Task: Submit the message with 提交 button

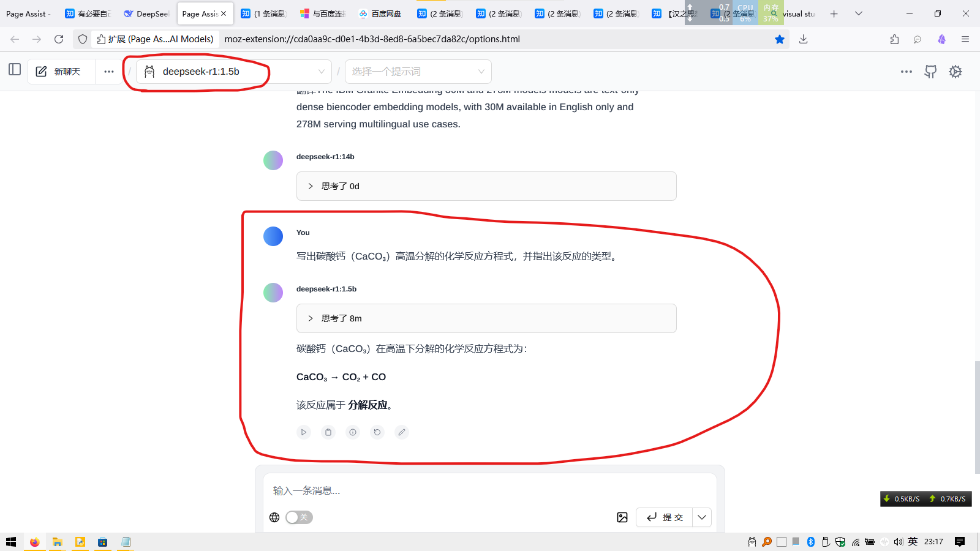Action: click(x=665, y=517)
